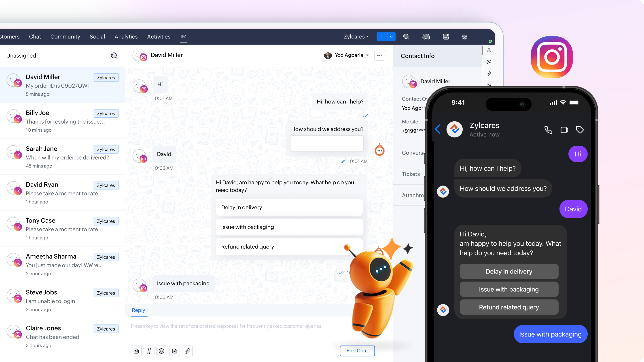
Task: Click the gamepad icon in top navigation
Action: (x=426, y=37)
